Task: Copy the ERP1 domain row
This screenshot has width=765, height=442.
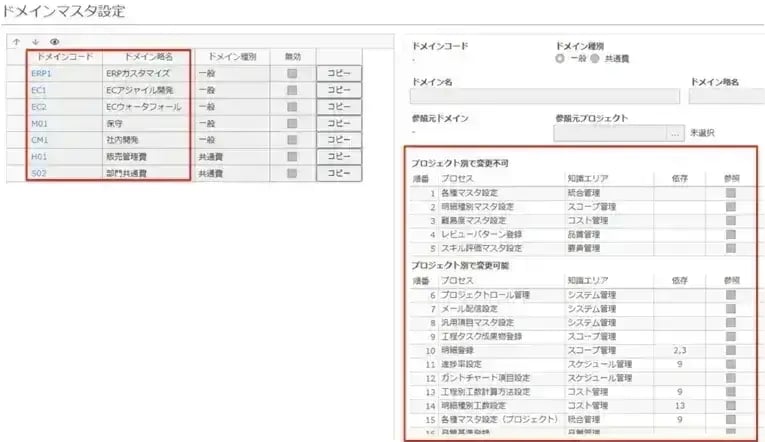Action: (339, 73)
